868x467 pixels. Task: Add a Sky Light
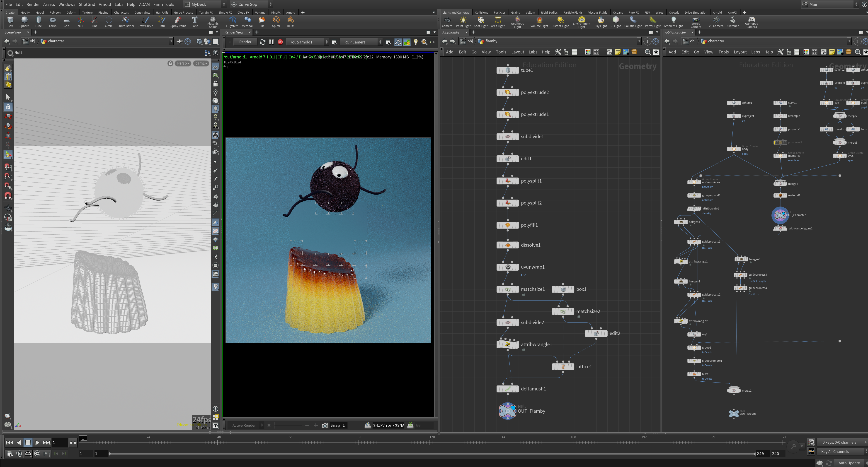pyautogui.click(x=600, y=22)
